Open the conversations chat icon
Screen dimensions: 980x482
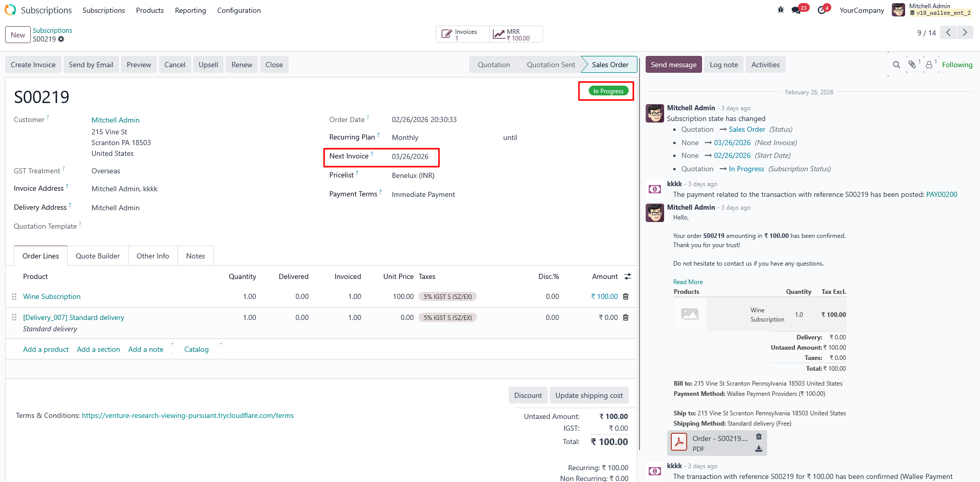(x=796, y=10)
